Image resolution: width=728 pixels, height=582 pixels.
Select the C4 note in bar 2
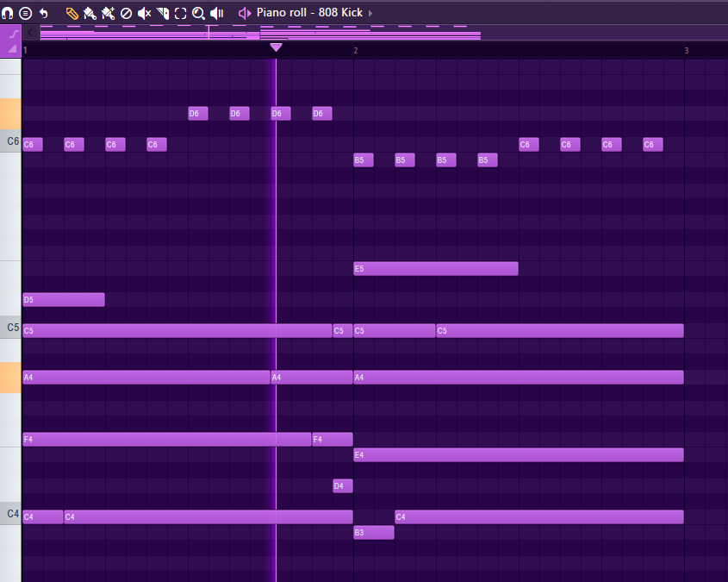click(x=539, y=517)
